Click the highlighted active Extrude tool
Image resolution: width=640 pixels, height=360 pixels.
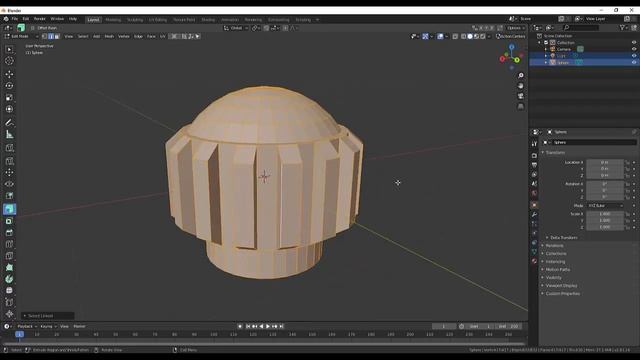click(9, 209)
